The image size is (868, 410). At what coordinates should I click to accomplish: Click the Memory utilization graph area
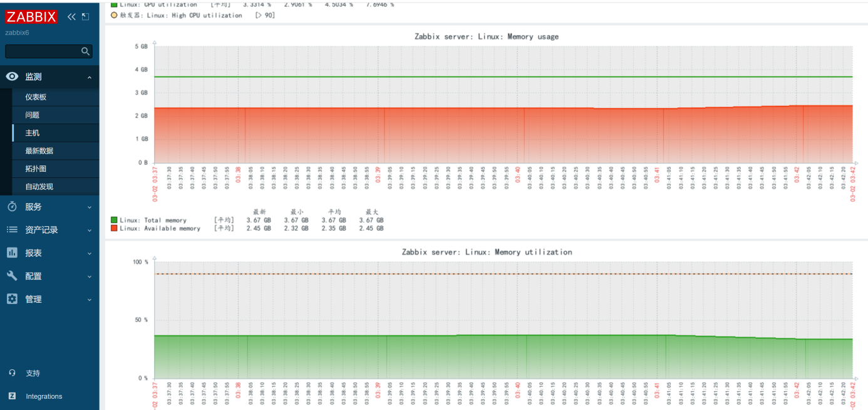click(x=504, y=320)
